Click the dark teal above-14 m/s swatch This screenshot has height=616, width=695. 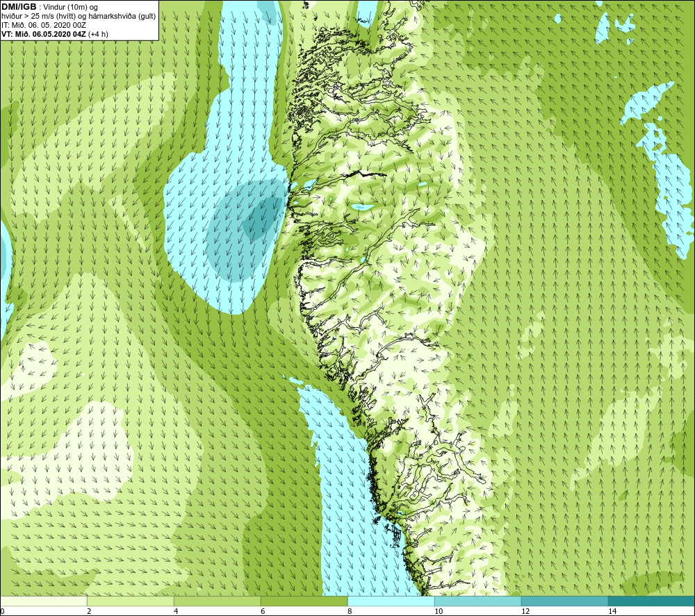tap(652, 601)
